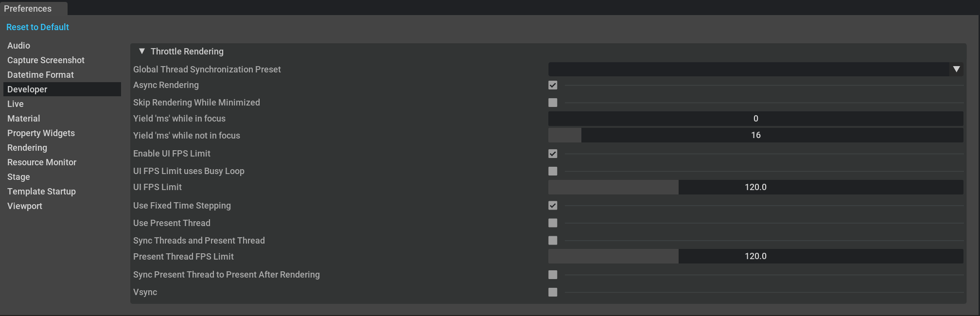Collapse the Throttle Rendering section triangle
The width and height of the screenshot is (980, 316).
(x=142, y=51)
